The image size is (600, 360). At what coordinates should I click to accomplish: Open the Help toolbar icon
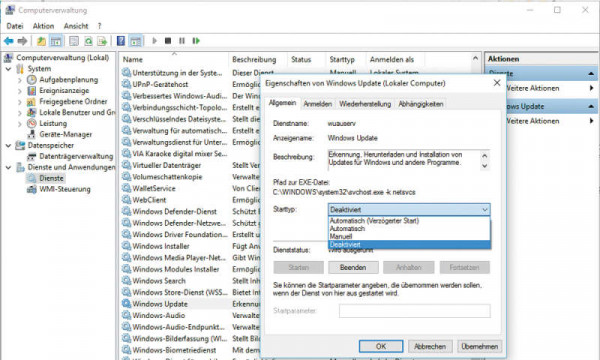121,41
